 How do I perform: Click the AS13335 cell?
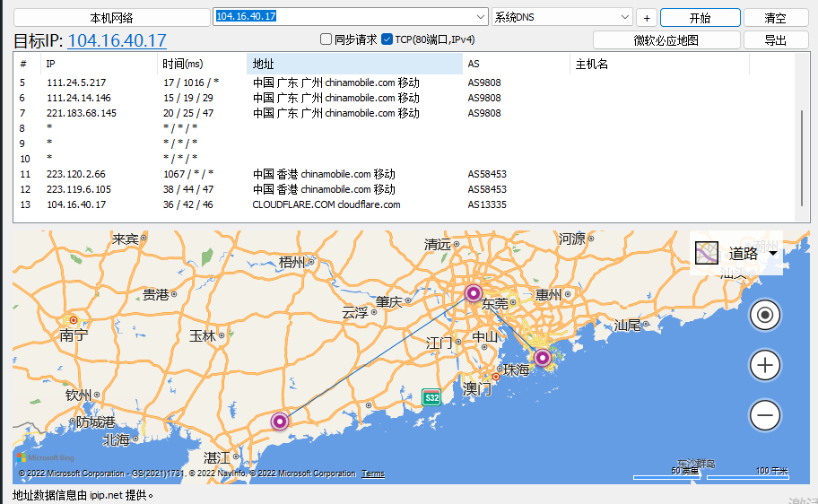[487, 204]
